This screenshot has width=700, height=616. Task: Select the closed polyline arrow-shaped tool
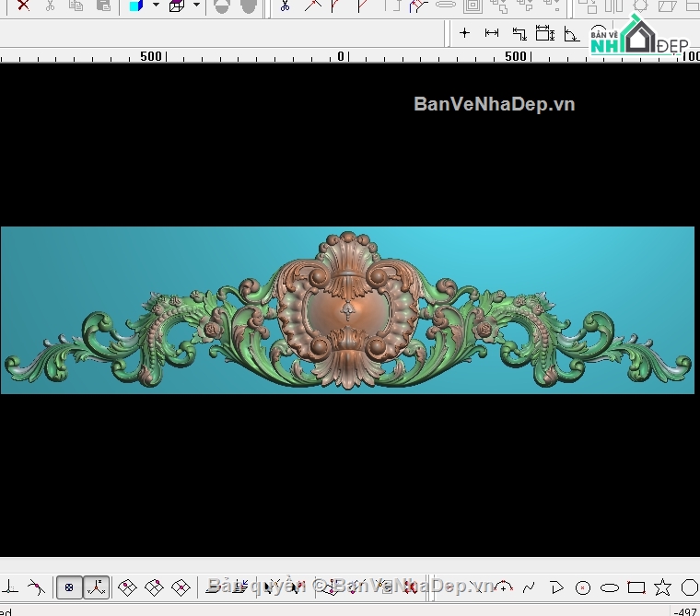coord(555,587)
